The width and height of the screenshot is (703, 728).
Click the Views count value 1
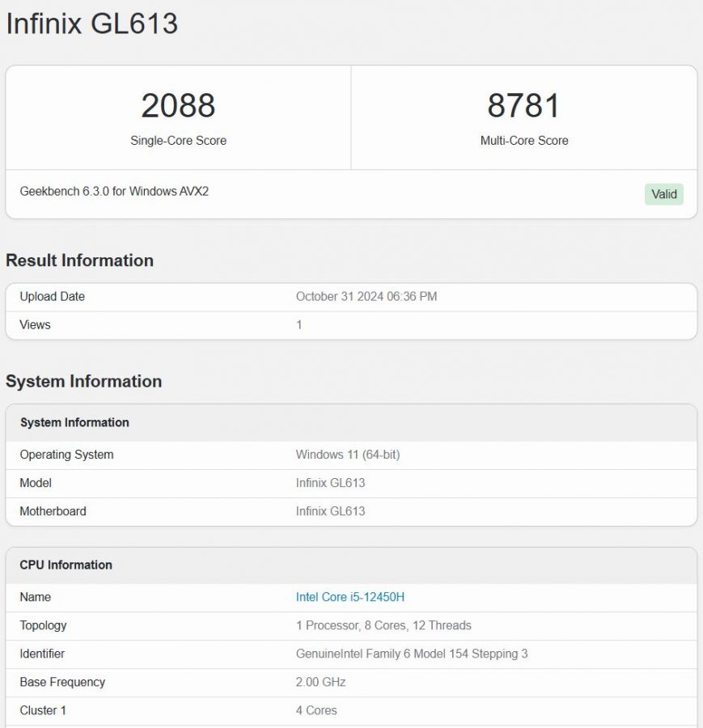299,325
